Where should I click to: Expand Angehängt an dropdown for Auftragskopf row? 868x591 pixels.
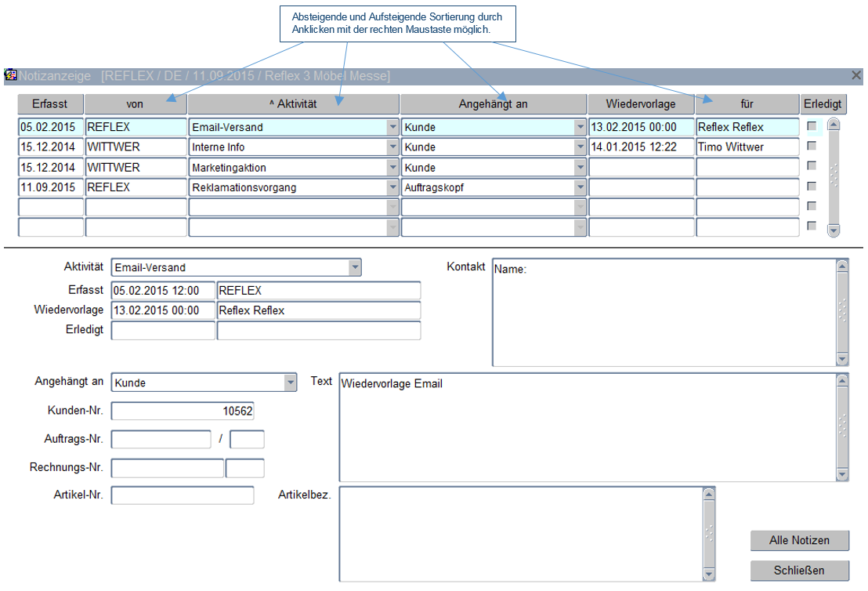580,188
